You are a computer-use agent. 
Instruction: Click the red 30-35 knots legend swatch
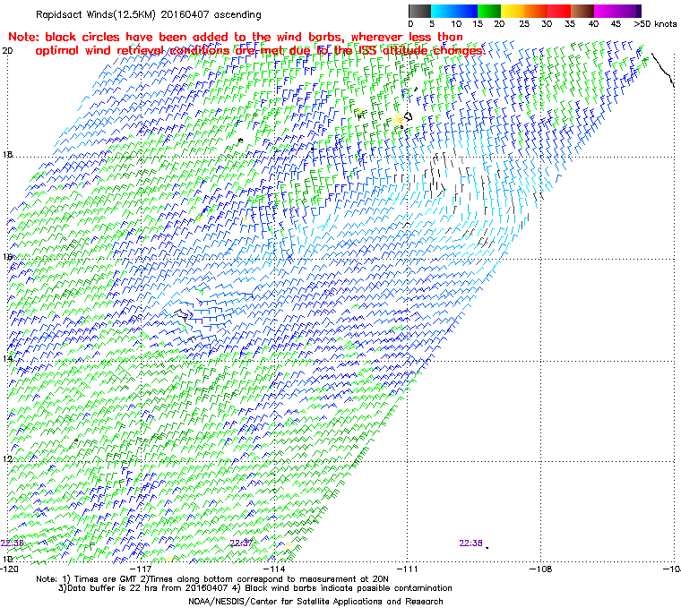tap(559, 11)
